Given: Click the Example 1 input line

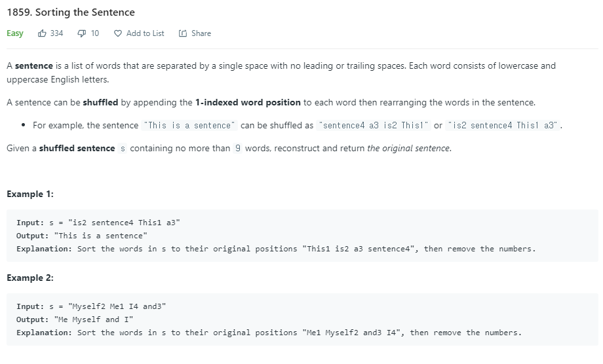Looking at the screenshot, I should point(98,223).
